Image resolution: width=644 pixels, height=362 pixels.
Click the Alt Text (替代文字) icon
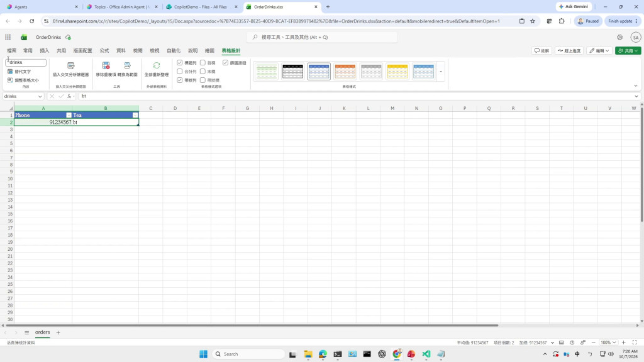click(10, 72)
